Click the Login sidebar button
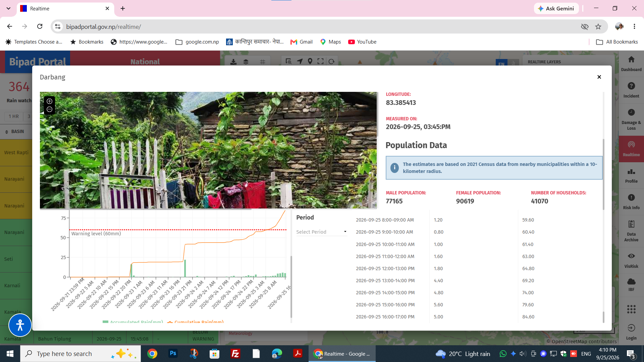Image resolution: width=644 pixels, height=362 pixels. point(631,332)
